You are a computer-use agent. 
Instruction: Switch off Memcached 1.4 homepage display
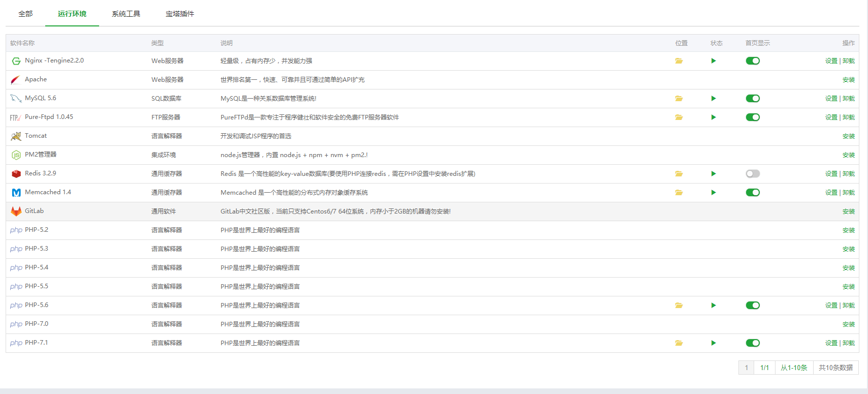coord(753,193)
